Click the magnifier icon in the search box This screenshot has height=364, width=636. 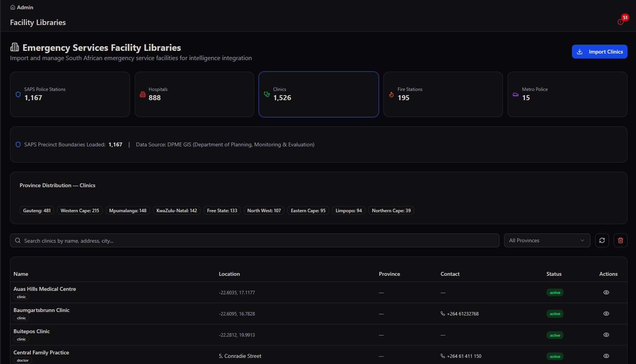[18, 240]
